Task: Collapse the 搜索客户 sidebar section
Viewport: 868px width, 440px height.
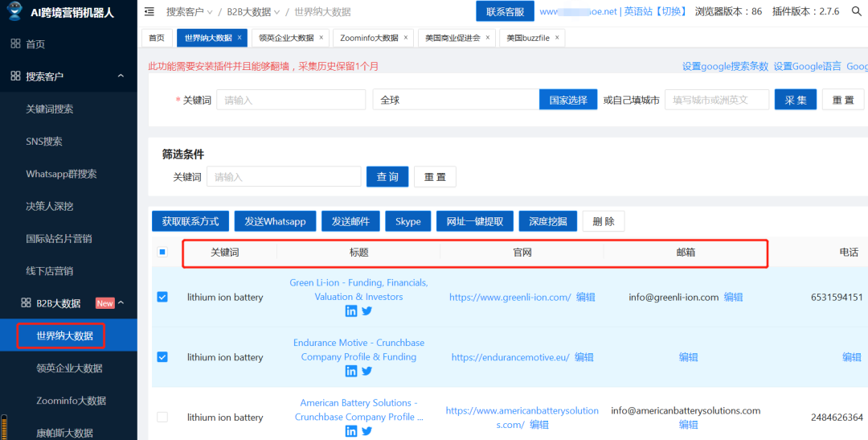Action: [121, 76]
